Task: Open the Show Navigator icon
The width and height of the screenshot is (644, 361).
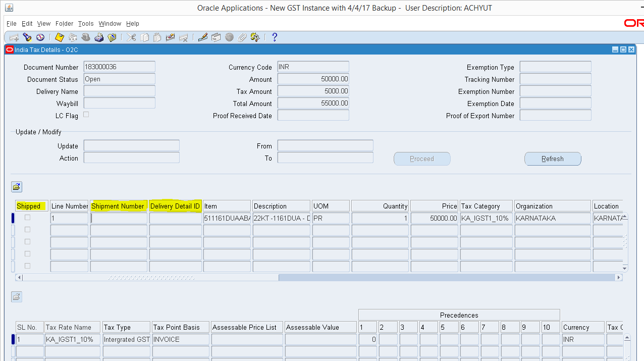Action: pos(40,37)
